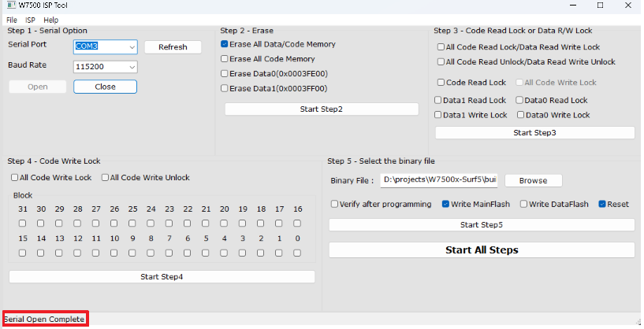Viewport: 644px width, 329px height.
Task: Tick the Block 22 checkbox
Action: tap(188, 224)
